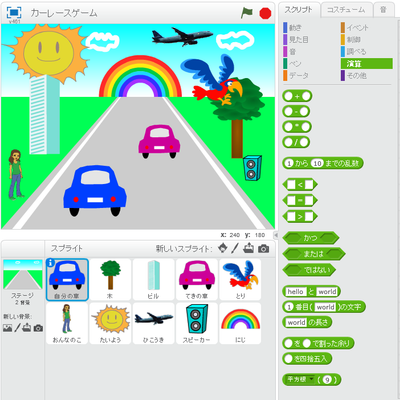This screenshot has width=400, height=400.
Task: Select the ステージ backdrop thumbnail
Action: click(x=22, y=275)
